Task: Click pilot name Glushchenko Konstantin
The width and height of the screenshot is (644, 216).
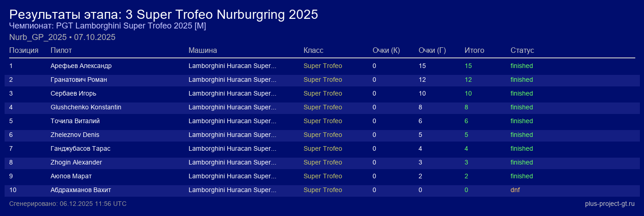Action: click(86, 107)
